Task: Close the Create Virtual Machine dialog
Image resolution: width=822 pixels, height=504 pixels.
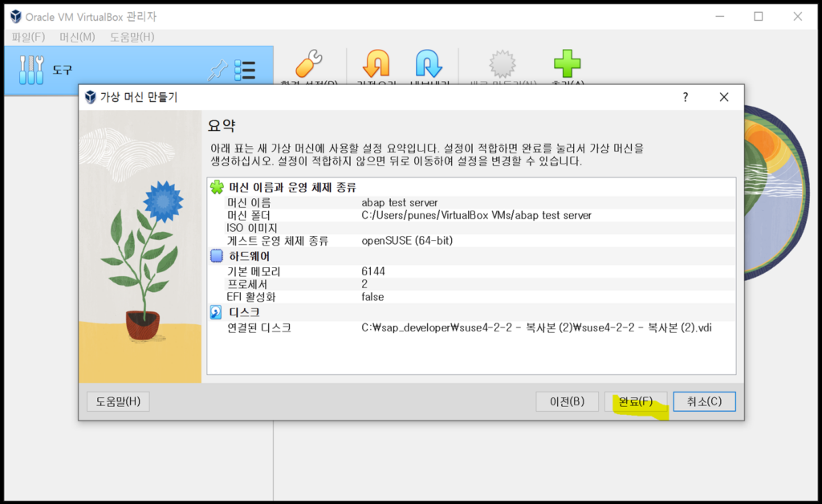Action: 724,97
